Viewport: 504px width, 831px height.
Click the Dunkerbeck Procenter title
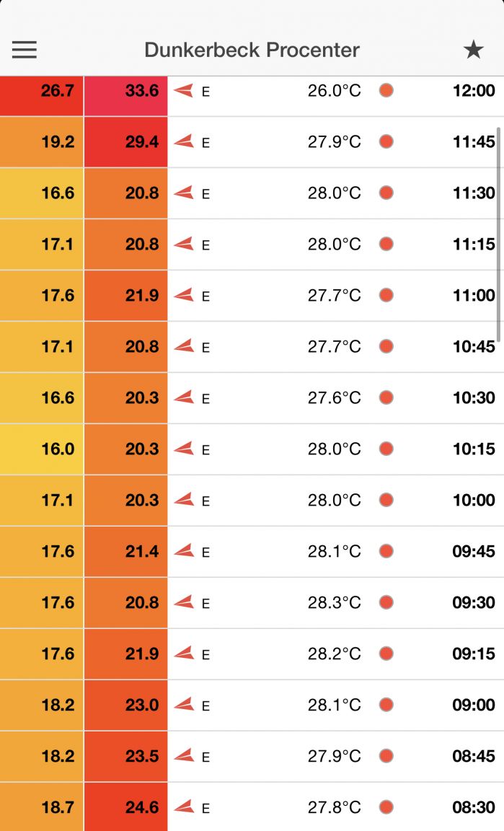coord(252,50)
